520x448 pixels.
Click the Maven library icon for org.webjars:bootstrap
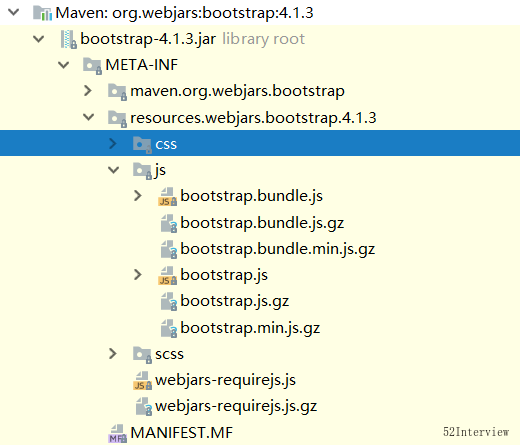click(x=42, y=13)
